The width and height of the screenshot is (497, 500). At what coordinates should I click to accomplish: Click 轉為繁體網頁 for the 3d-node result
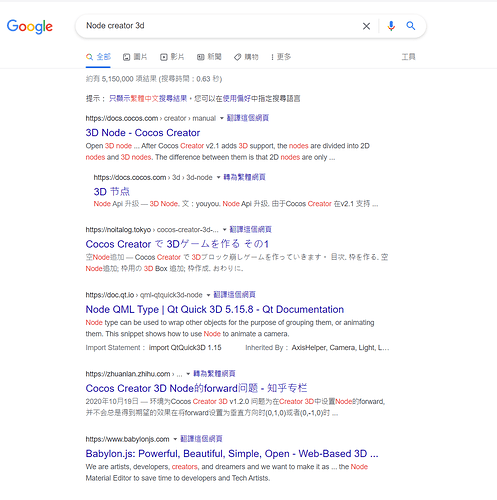tap(244, 177)
